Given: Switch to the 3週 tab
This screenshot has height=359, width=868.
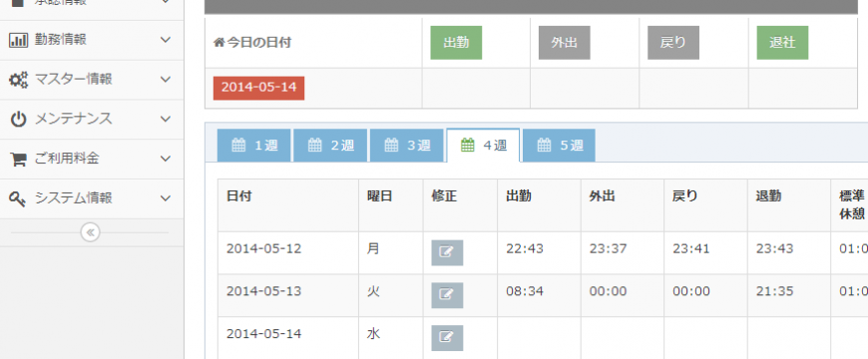Looking at the screenshot, I should 406,146.
